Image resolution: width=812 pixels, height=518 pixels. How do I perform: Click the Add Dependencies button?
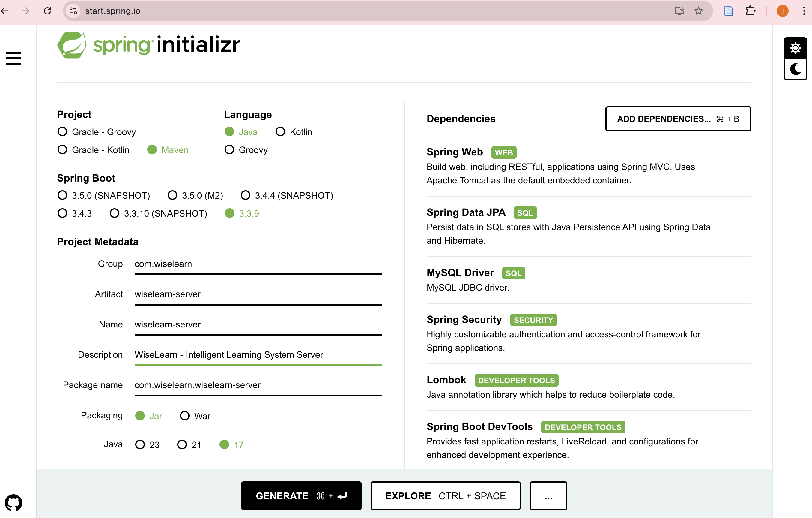[x=678, y=119]
